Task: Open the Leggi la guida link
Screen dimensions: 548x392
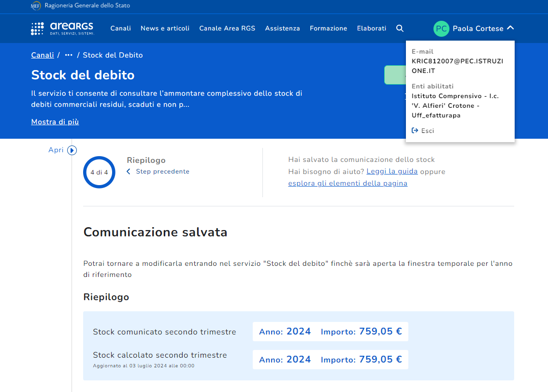Action: coord(392,172)
